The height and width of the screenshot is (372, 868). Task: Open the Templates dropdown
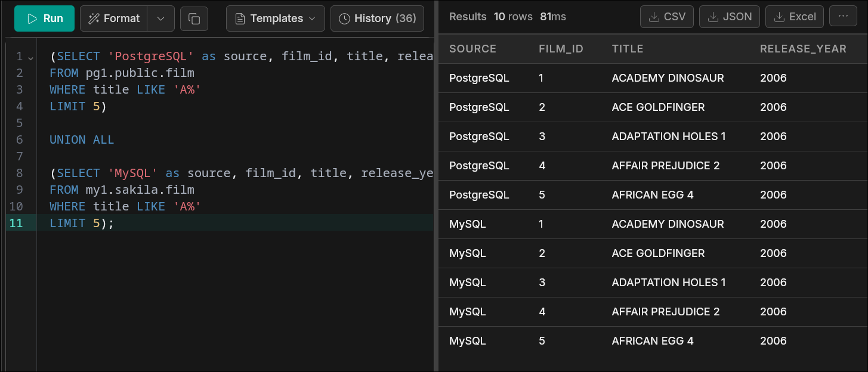pos(275,18)
